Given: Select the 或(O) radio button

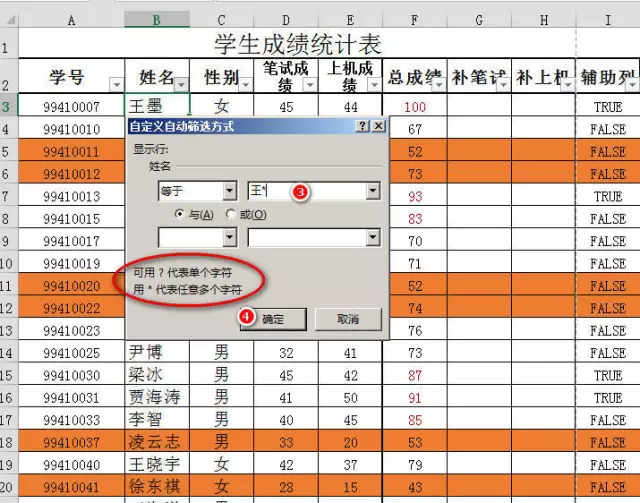Looking at the screenshot, I should click(x=231, y=214).
